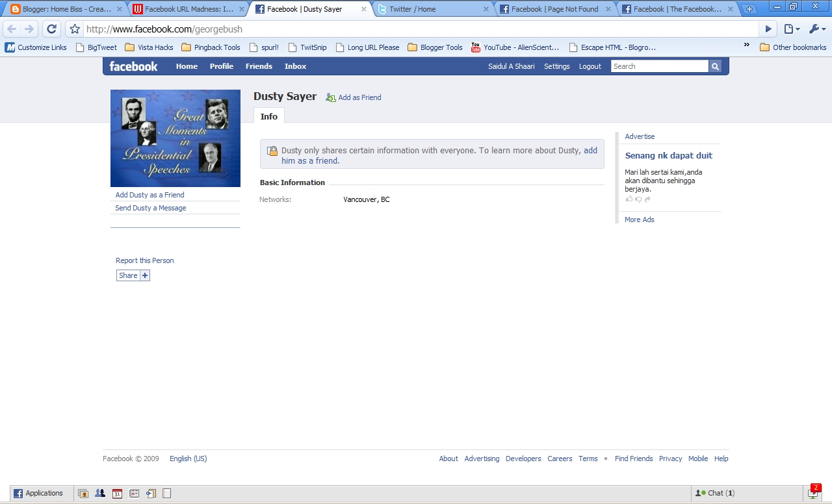This screenshot has width=832, height=504.
Task: Open the Chrome page menu icon
Action: [x=791, y=29]
